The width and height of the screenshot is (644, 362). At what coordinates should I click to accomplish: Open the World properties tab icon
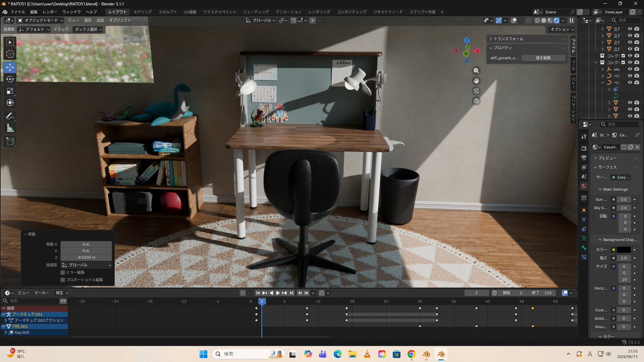click(x=584, y=186)
